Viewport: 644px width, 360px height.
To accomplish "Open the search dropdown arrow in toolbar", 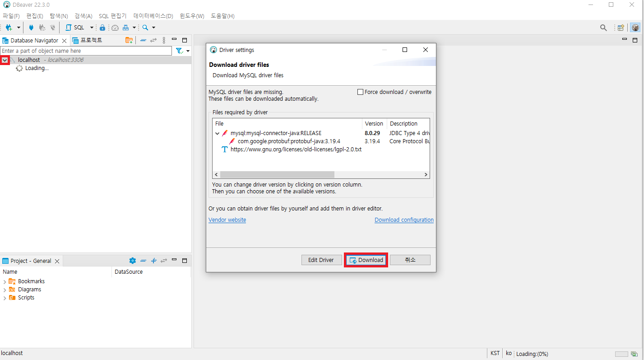I will pyautogui.click(x=153, y=28).
